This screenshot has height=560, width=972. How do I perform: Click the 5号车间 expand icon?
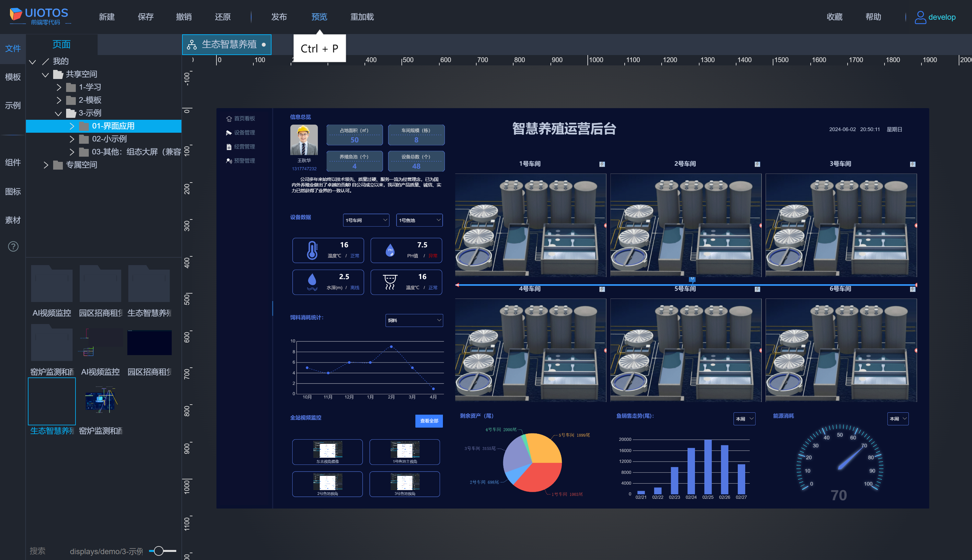point(757,289)
